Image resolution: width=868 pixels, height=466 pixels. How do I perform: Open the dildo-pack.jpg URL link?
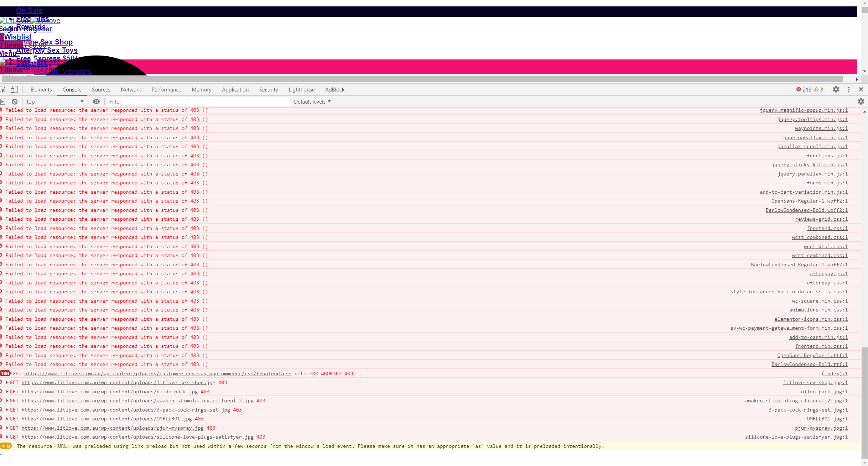pos(109,392)
